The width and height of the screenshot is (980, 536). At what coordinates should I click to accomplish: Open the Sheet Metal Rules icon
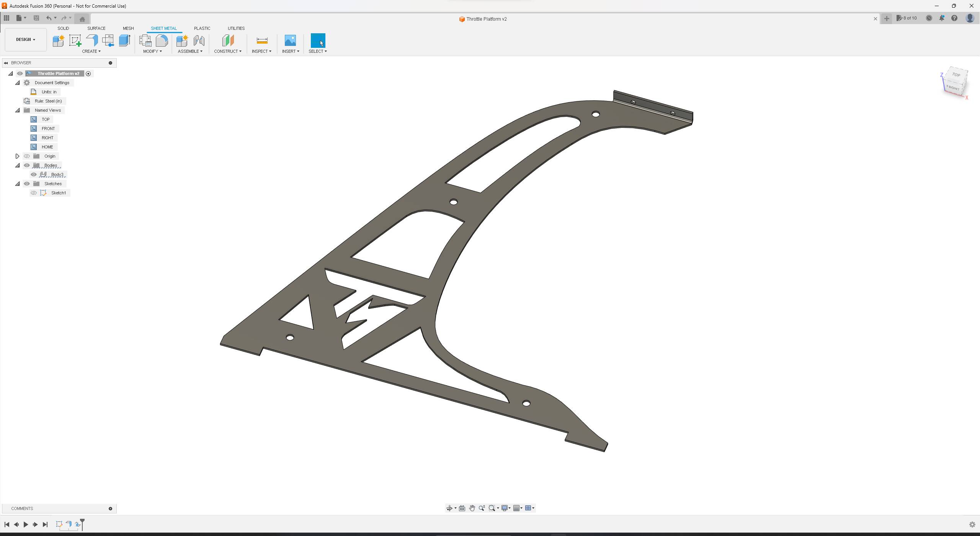click(145, 41)
